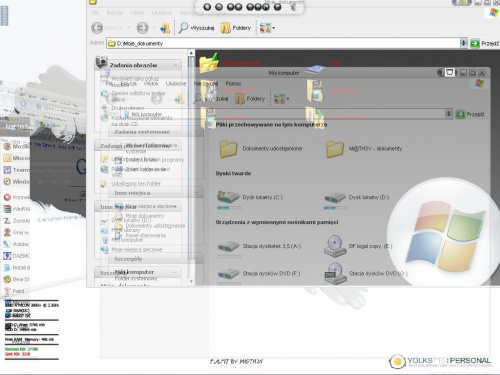Expand the views dropdown in top toolbar
Image resolution: width=500 pixels, height=375 pixels.
point(274,28)
